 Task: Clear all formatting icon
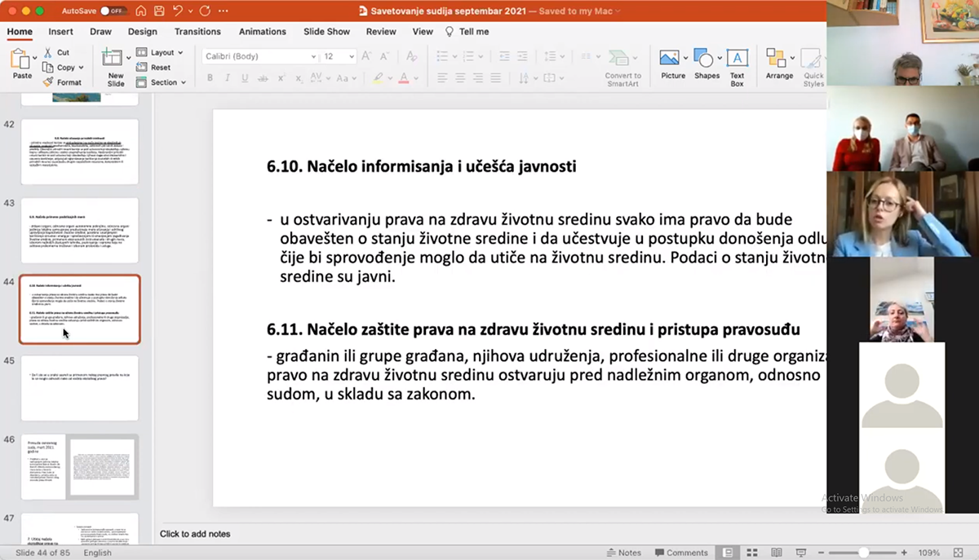[412, 56]
